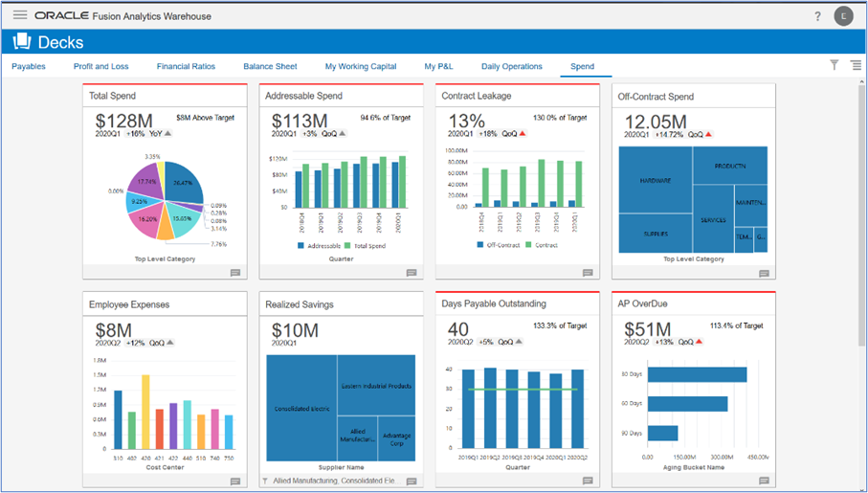Click the Eastern Industrial Products tile
Screen dimensions: 868x493
(x=376, y=386)
